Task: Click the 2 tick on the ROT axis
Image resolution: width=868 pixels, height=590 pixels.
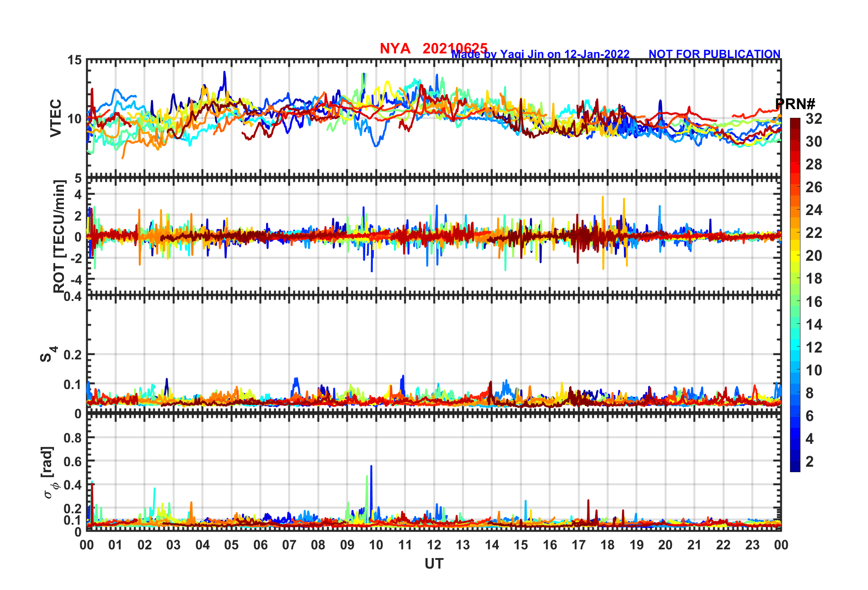Action: (x=78, y=216)
